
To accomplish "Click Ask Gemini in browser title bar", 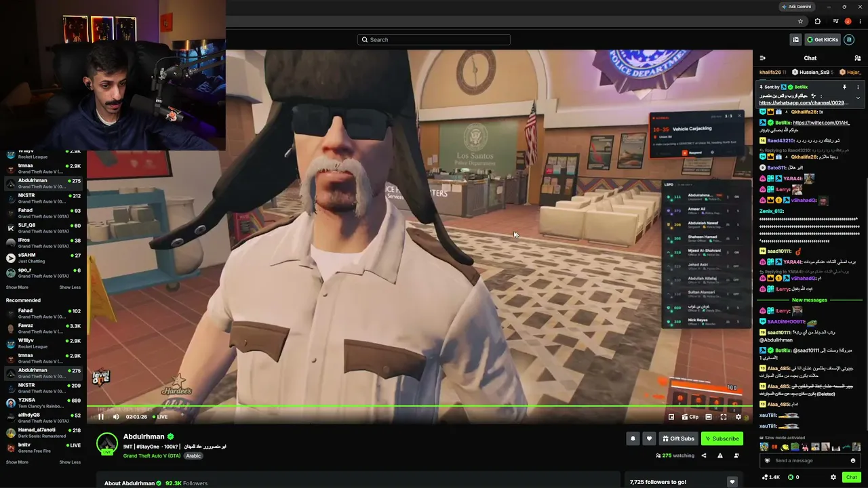I will pos(796,7).
